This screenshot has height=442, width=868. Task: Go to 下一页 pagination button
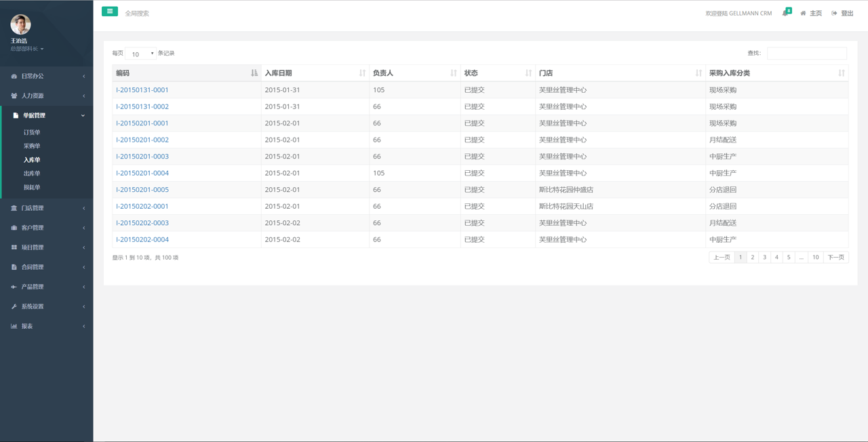point(835,258)
